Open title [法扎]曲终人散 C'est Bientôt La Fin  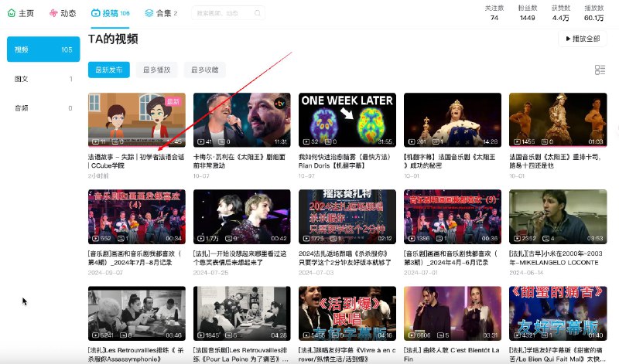(452, 355)
